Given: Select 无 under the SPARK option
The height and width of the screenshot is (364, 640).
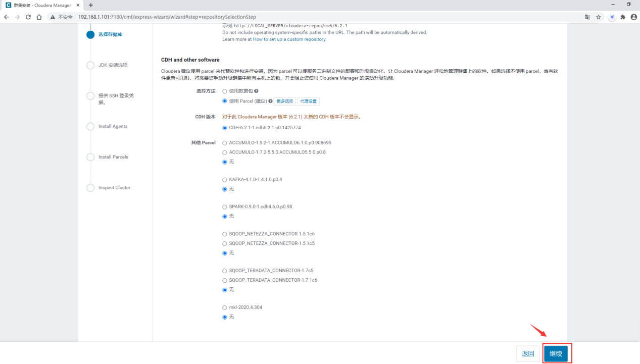Looking at the screenshot, I should 225,217.
